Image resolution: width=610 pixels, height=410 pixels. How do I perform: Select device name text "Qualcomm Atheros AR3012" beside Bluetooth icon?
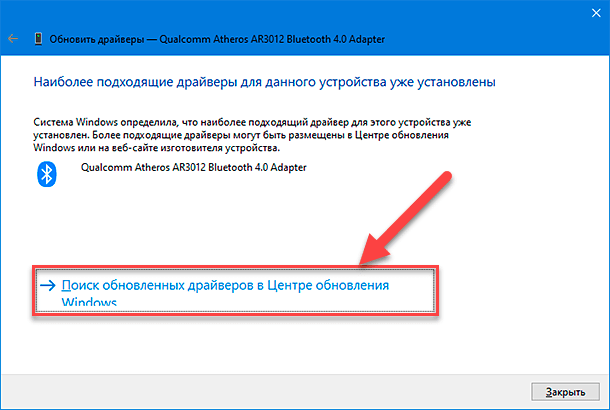pyautogui.click(x=143, y=167)
